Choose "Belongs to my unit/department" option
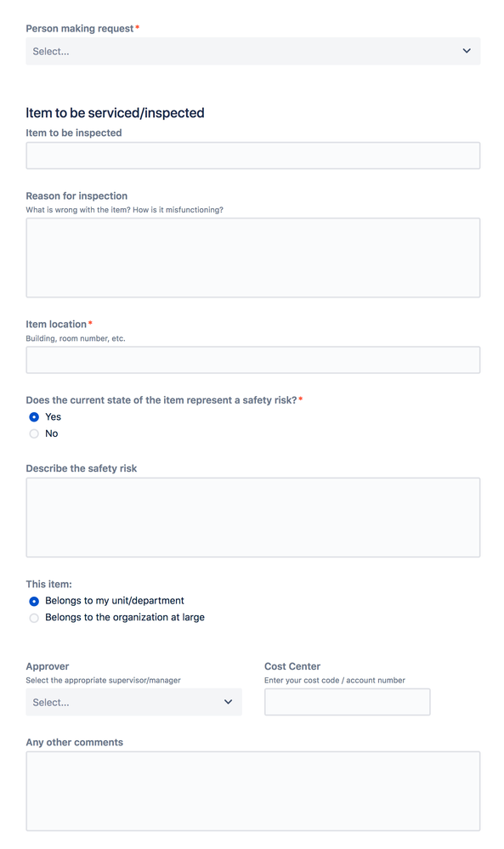The height and width of the screenshot is (849, 504). tap(32, 601)
